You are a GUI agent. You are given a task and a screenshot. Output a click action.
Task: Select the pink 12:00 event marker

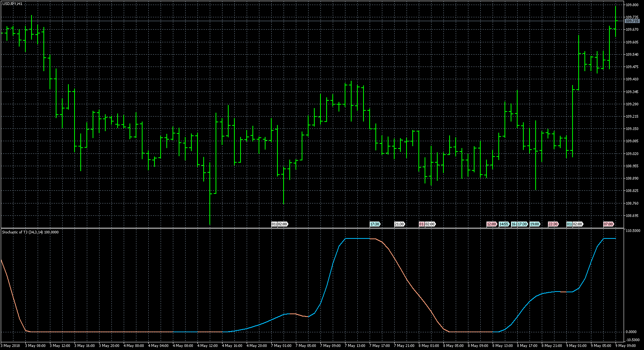click(491, 224)
